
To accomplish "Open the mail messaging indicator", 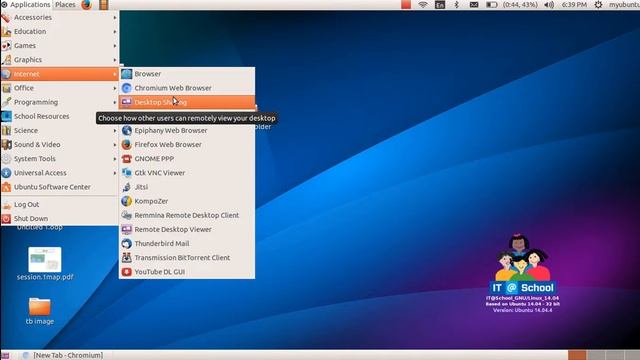I will 474,5.
